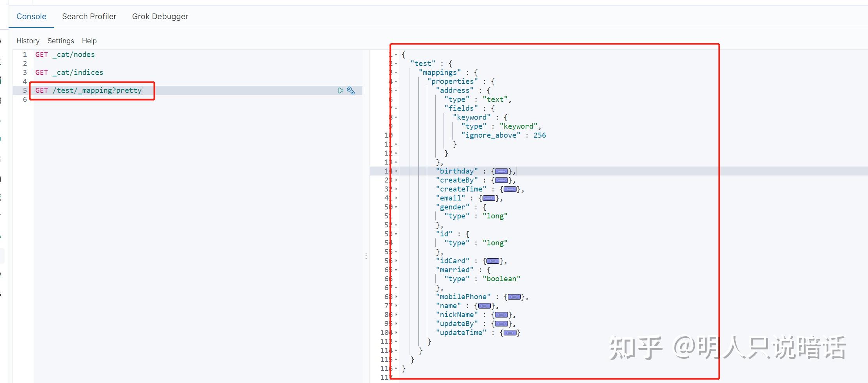Click line number 3 in editor gutter
The image size is (868, 383).
(x=25, y=73)
